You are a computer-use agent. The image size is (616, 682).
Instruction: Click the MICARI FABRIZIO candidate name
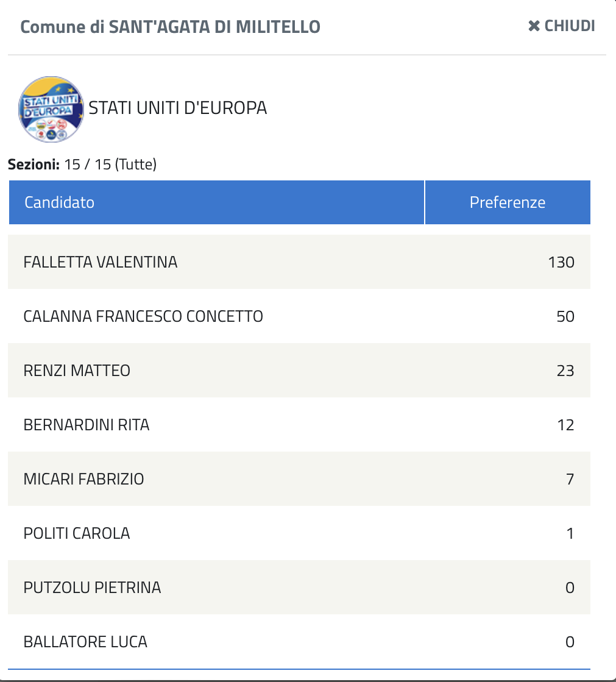(83, 479)
